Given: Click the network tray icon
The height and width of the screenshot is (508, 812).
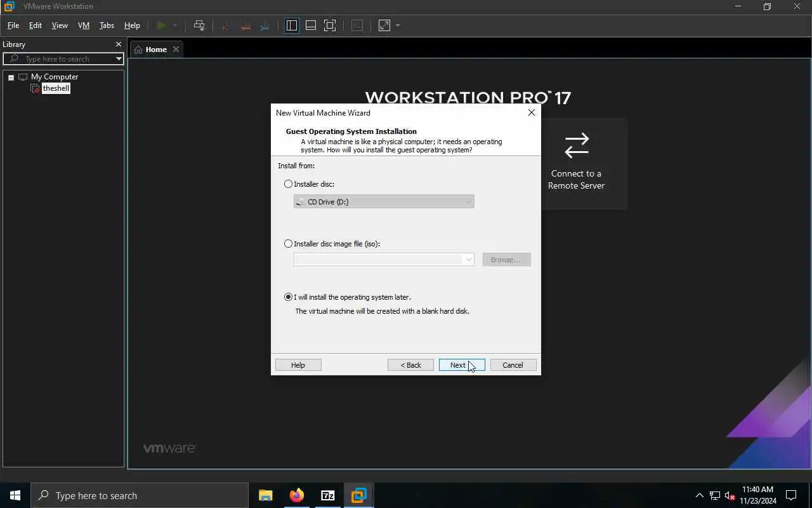Looking at the screenshot, I should [x=715, y=495].
